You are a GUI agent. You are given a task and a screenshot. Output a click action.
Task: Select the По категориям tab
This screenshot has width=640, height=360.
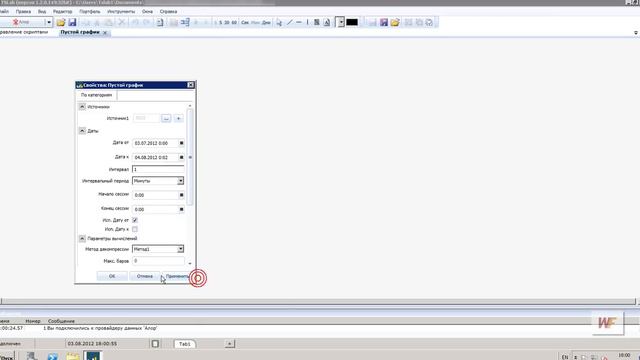(96, 95)
